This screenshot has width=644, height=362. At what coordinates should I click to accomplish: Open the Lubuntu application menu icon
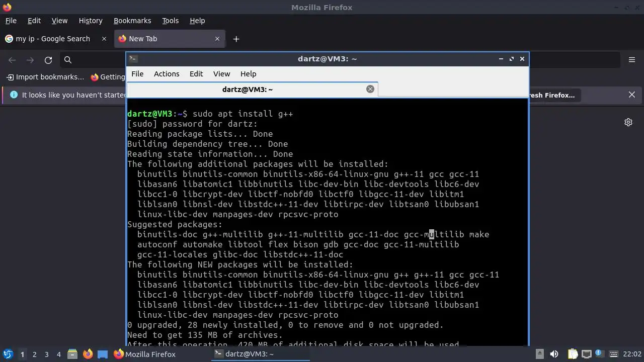pos(8,354)
